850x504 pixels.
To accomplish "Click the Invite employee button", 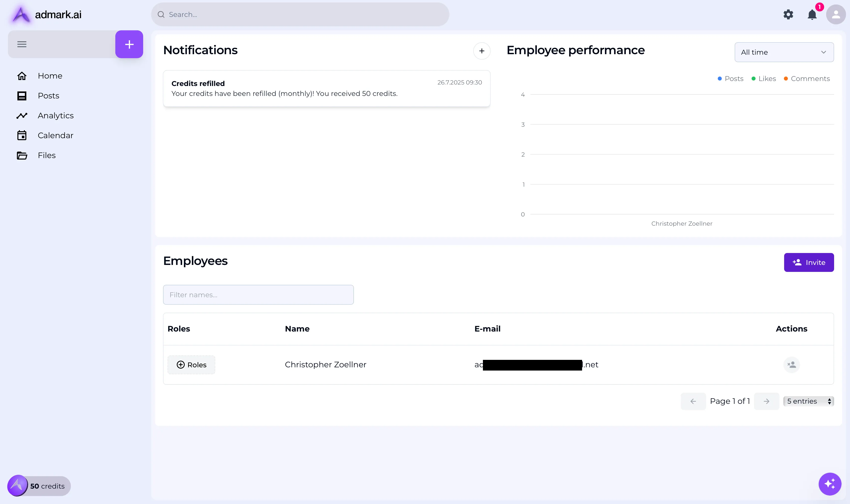I will click(808, 262).
